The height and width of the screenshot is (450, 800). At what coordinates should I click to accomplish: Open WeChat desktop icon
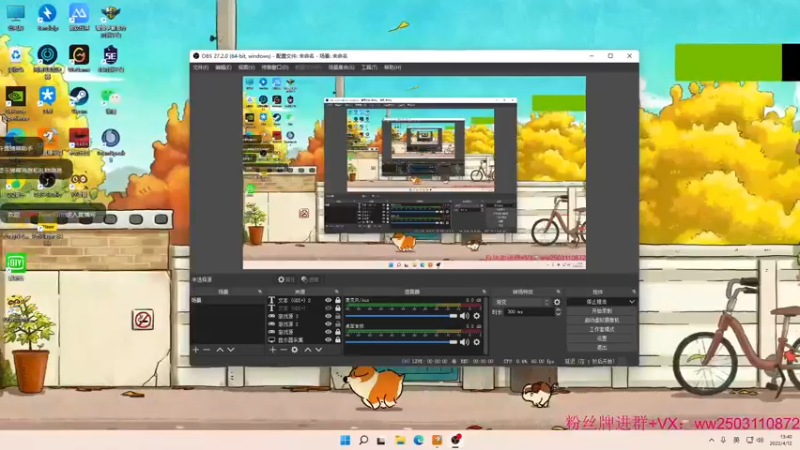111,101
